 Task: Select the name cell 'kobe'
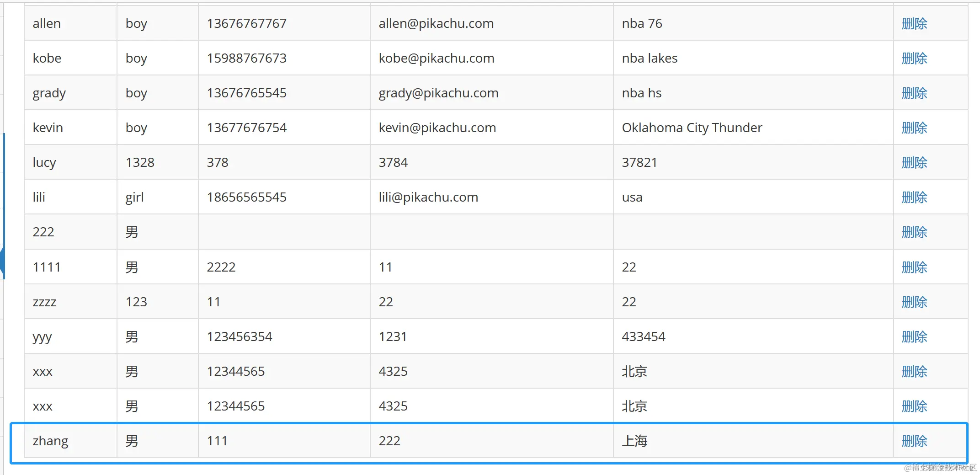[47, 58]
